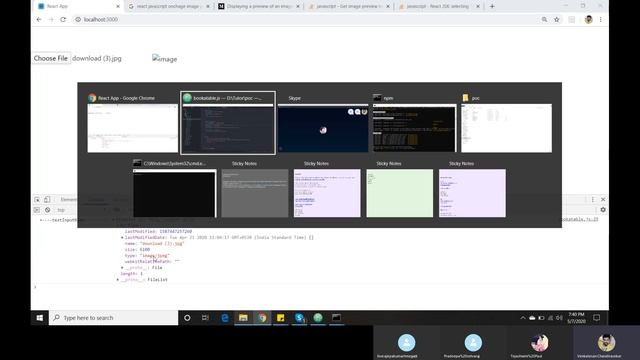Expand the __proto__: File entry
The image size is (640, 360).
pyautogui.click(x=122, y=267)
